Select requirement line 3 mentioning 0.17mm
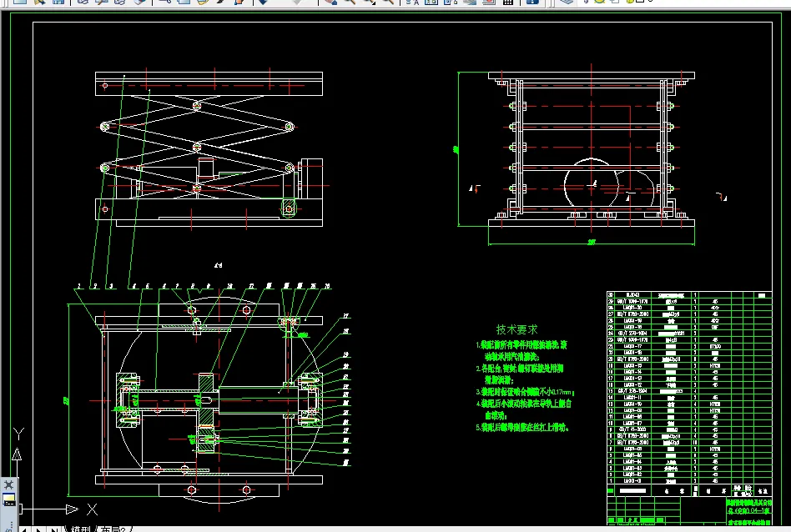This screenshot has height=532, width=791. tap(525, 392)
